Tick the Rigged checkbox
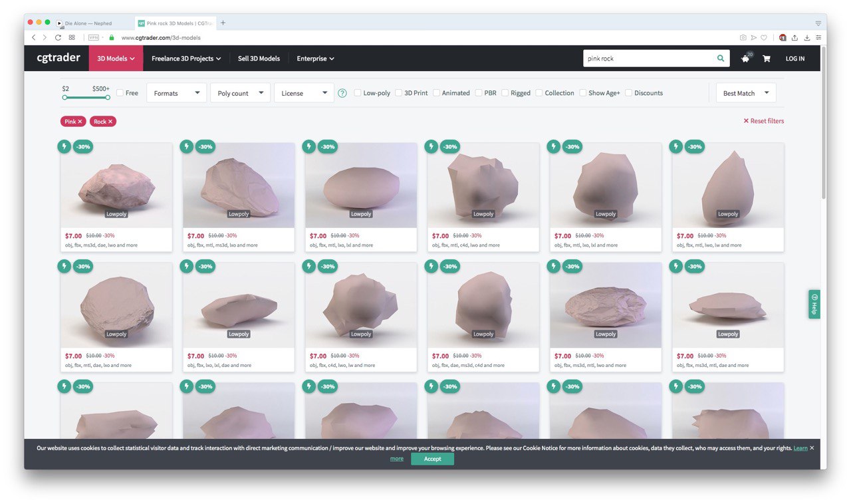This screenshot has height=504, width=851. click(x=505, y=93)
